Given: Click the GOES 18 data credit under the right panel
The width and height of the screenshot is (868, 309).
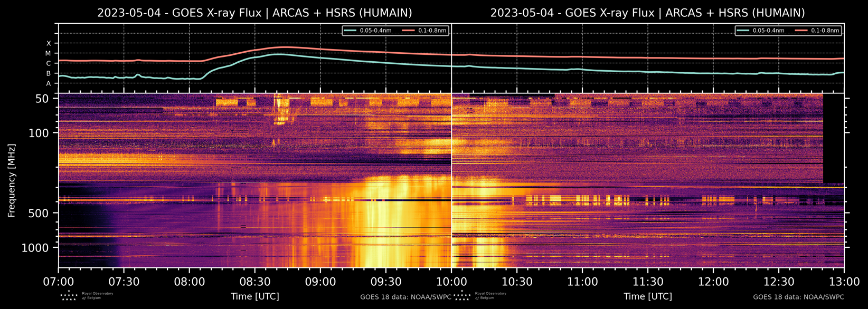Looking at the screenshot, I should 798,297.
